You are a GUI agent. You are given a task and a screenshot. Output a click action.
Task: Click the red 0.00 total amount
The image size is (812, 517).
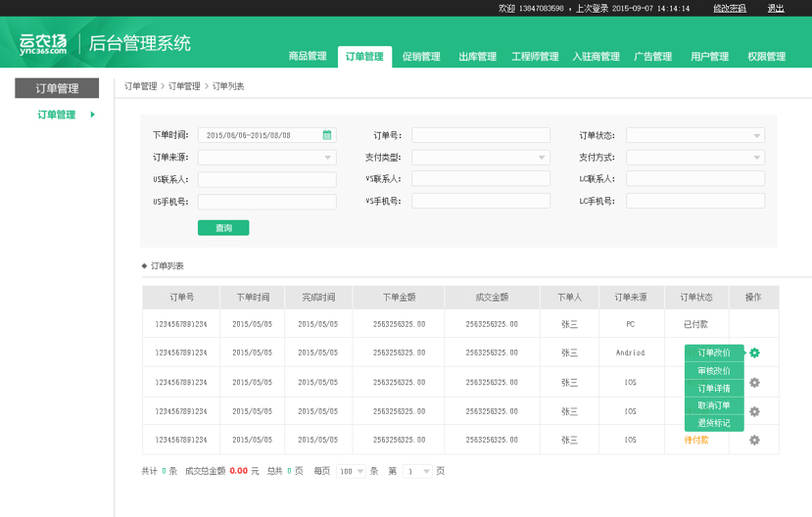click(x=239, y=471)
